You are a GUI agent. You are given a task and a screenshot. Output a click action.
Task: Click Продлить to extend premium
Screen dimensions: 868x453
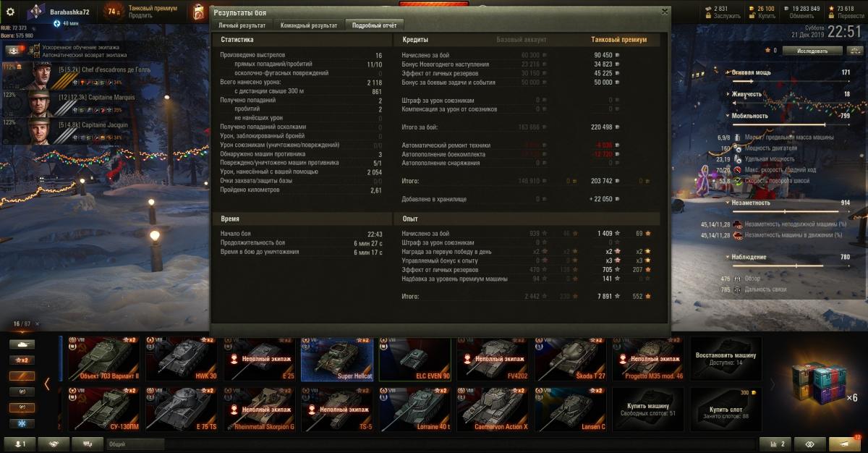(x=140, y=15)
